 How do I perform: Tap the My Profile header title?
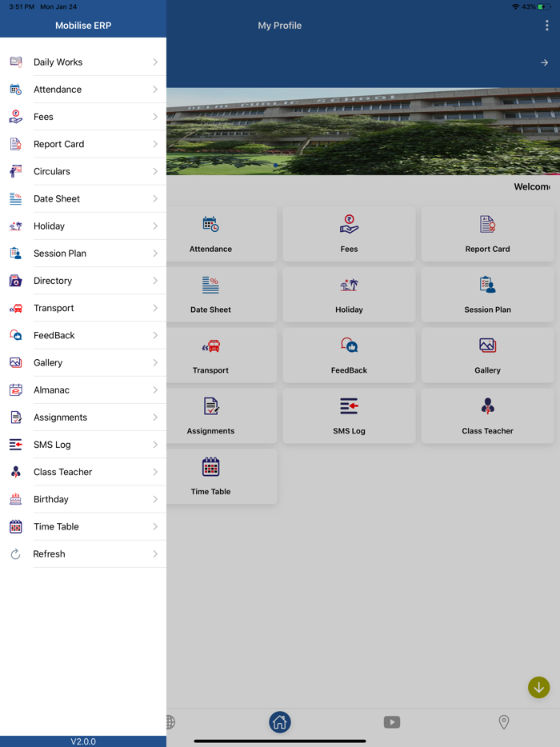[x=280, y=26]
